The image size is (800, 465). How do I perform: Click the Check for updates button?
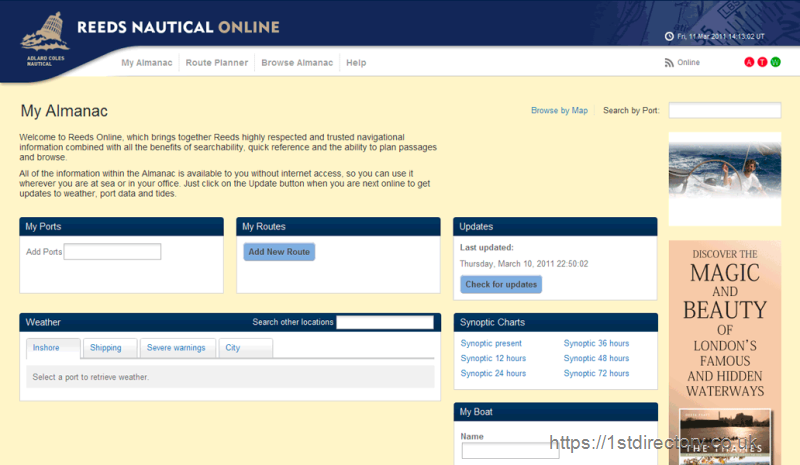[x=501, y=284]
